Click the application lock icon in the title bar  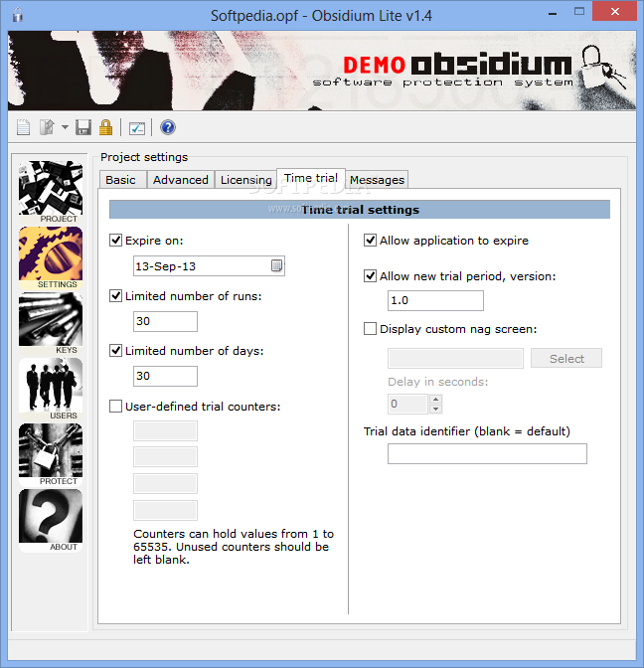point(18,15)
